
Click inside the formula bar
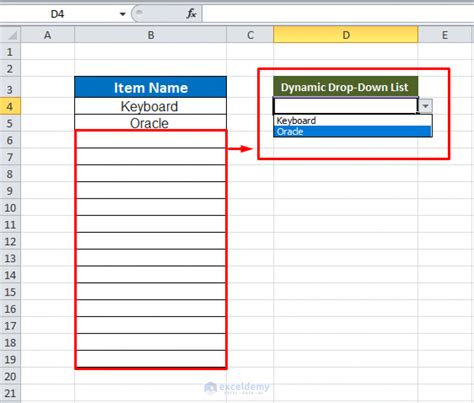pos(337,14)
